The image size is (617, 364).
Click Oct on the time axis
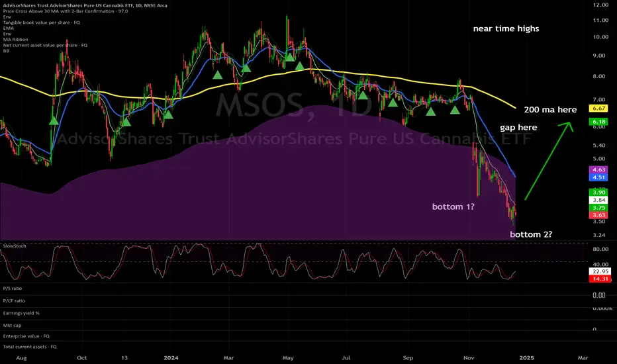tap(82, 357)
